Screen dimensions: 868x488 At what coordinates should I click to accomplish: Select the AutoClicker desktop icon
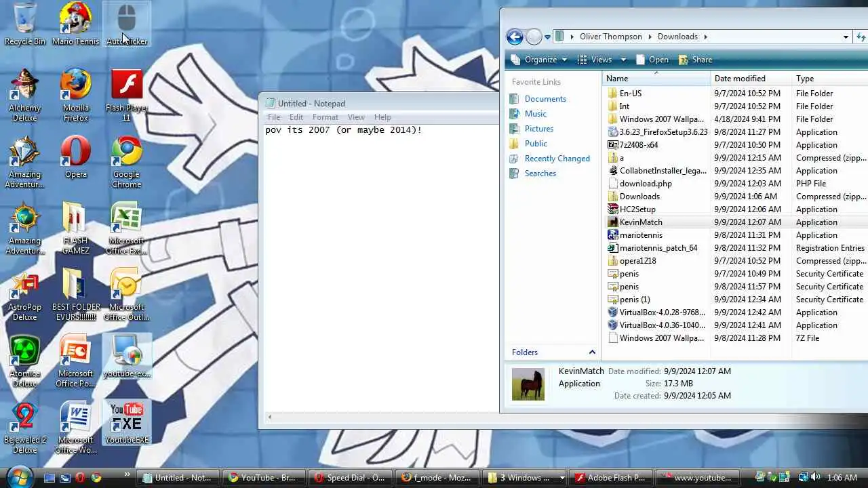pyautogui.click(x=127, y=24)
